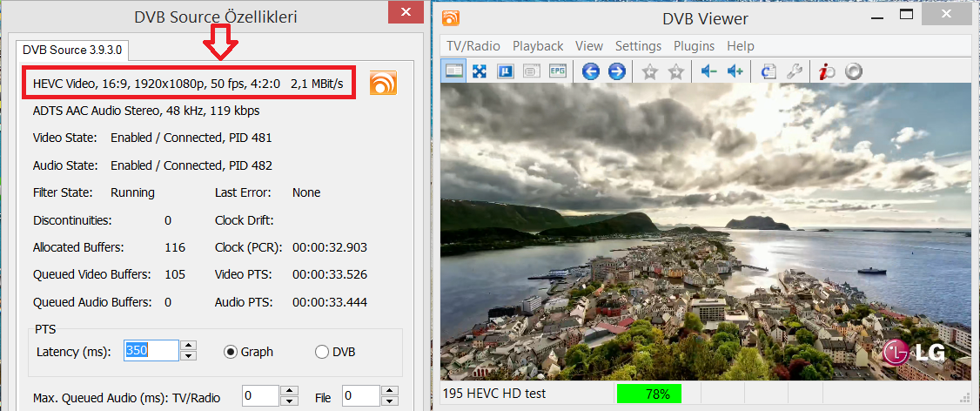
Task: Click the orange DVB Viewer title bar icon
Action: (x=451, y=17)
